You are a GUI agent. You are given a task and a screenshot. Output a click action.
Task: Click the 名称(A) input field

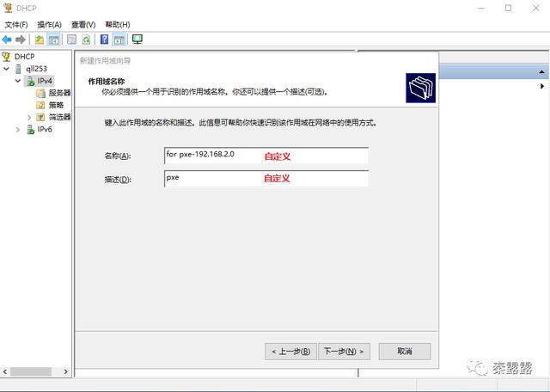[266, 156]
